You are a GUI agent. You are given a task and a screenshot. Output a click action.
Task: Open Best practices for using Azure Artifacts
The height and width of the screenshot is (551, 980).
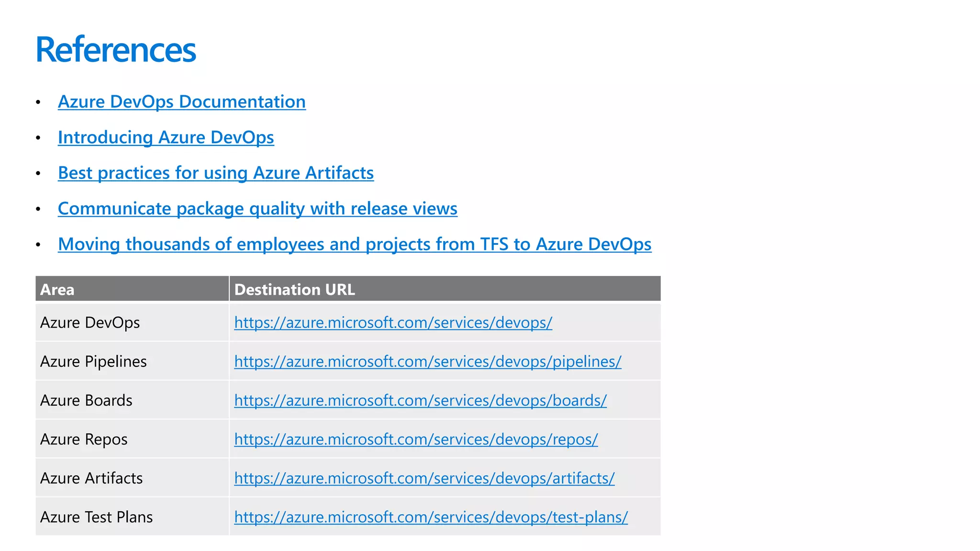pos(215,173)
